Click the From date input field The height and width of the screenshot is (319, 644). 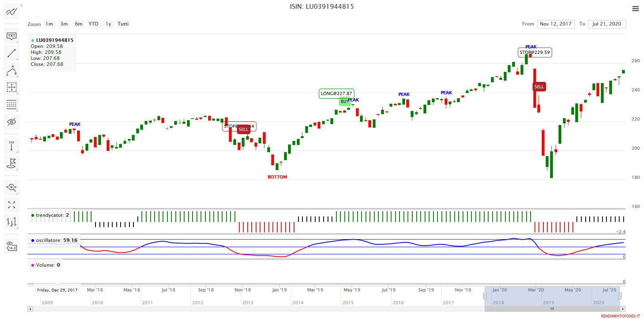click(555, 24)
